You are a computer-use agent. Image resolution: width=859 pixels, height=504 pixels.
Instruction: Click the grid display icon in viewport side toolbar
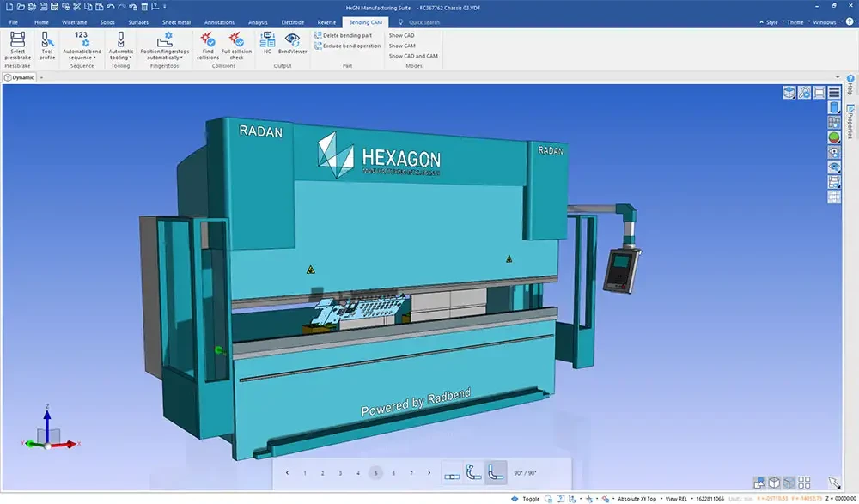pyautogui.click(x=834, y=196)
